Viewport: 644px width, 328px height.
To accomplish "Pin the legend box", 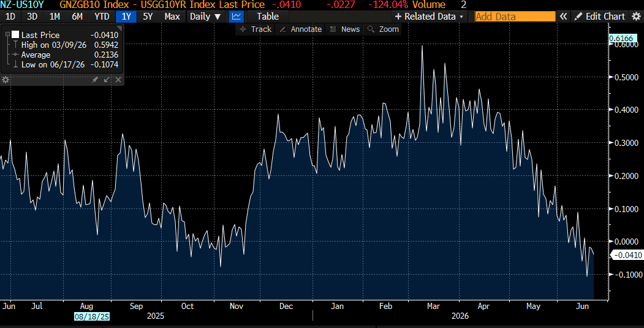I will point(95,80).
